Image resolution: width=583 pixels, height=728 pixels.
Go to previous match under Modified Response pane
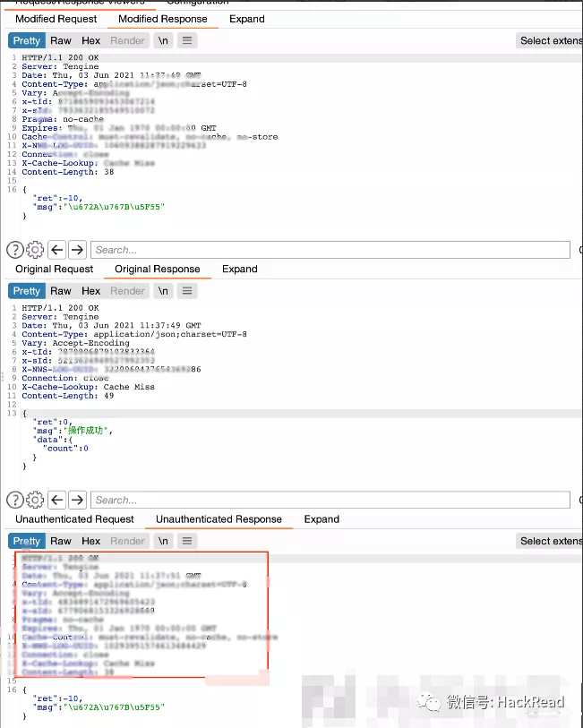coord(57,250)
